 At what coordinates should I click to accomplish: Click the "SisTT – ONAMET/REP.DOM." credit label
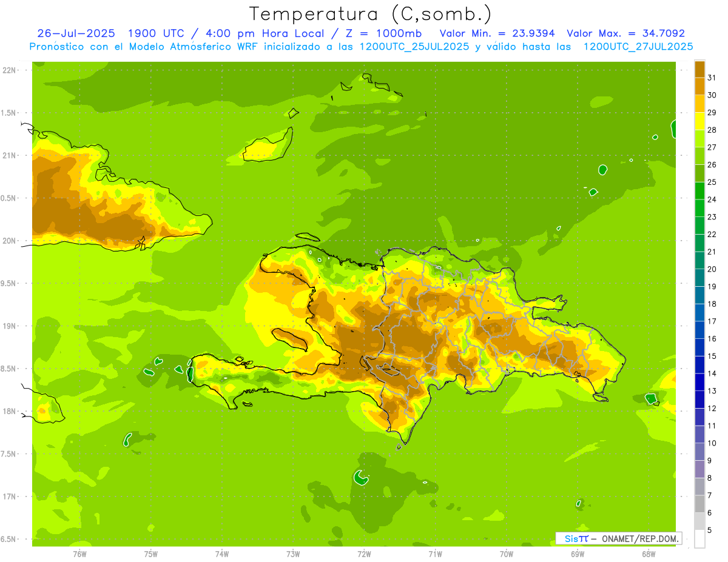[x=618, y=538]
